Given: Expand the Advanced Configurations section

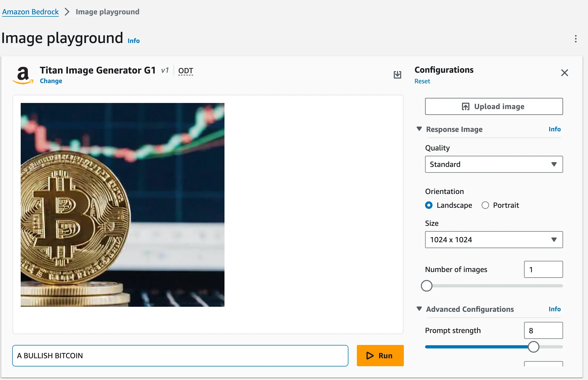Looking at the screenshot, I should click(x=420, y=308).
